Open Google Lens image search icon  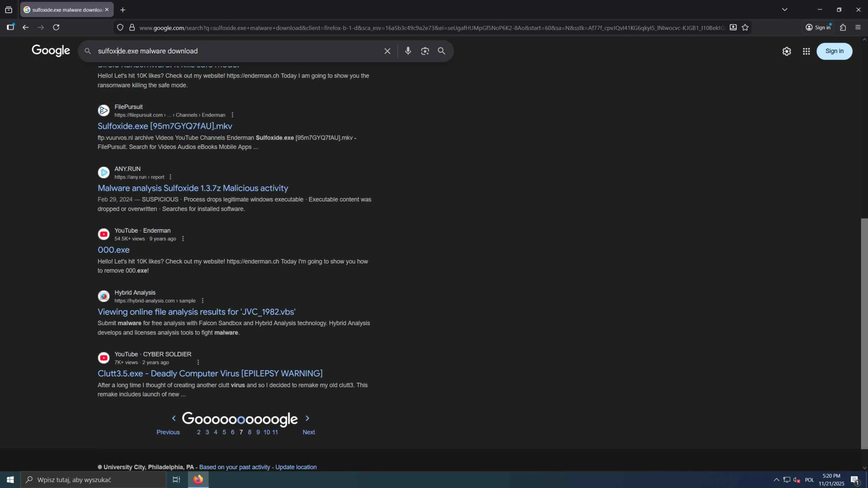pyautogui.click(x=425, y=51)
